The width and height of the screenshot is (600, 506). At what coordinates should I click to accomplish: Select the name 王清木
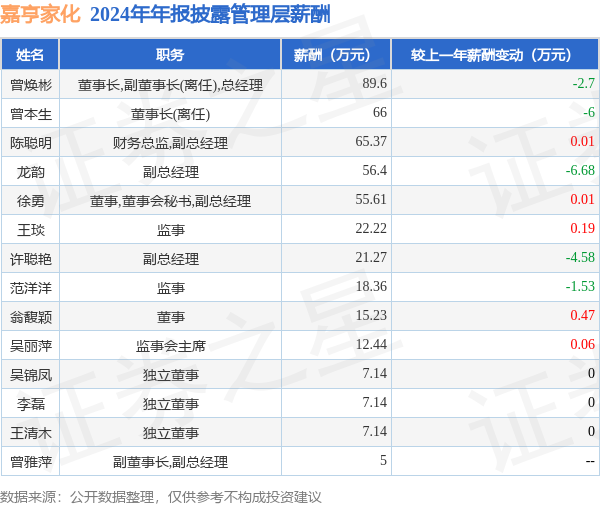coord(31,433)
